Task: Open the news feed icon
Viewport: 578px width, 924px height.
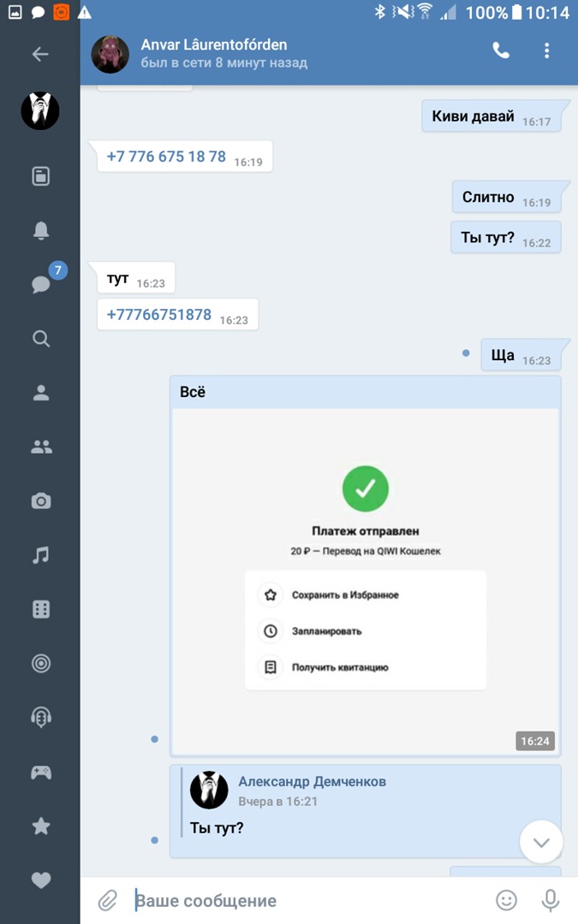Action: coord(40,176)
